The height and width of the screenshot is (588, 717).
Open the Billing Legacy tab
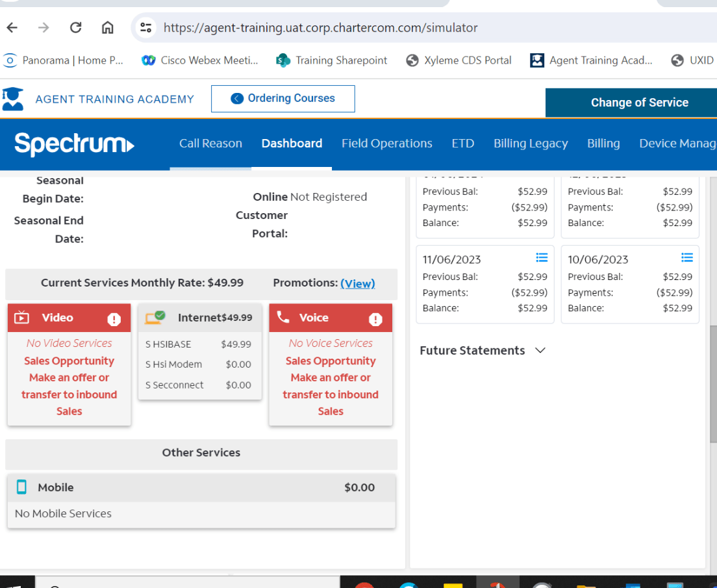[530, 144]
